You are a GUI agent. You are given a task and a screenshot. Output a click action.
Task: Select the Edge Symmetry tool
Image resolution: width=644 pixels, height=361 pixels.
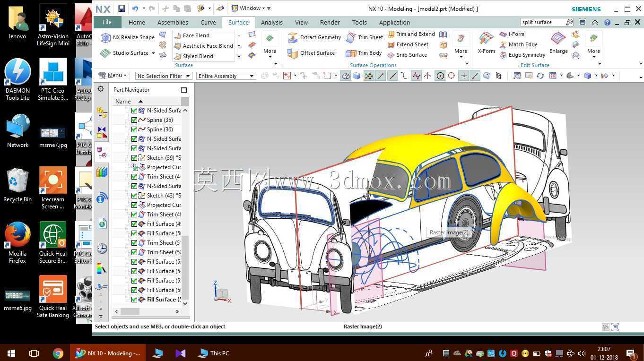[x=522, y=55]
